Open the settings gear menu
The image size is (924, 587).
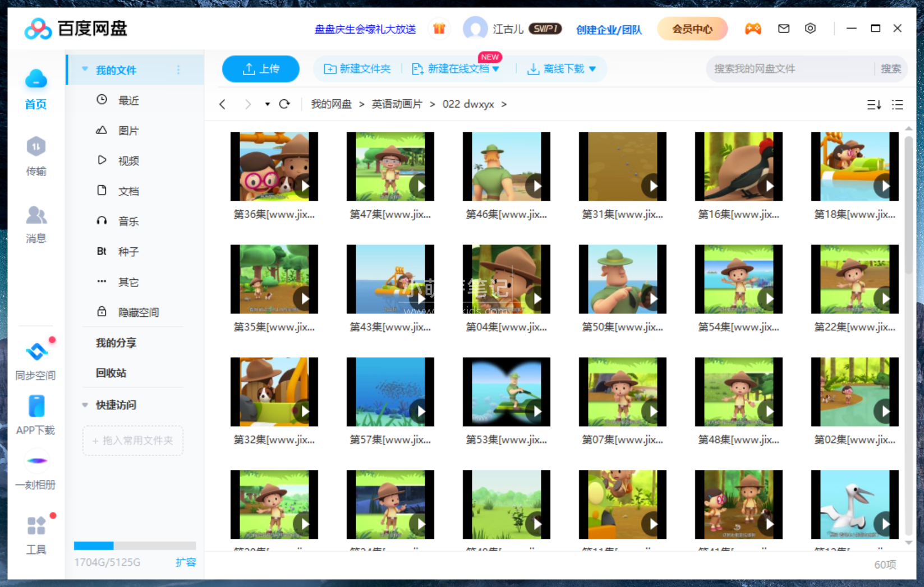coord(810,28)
